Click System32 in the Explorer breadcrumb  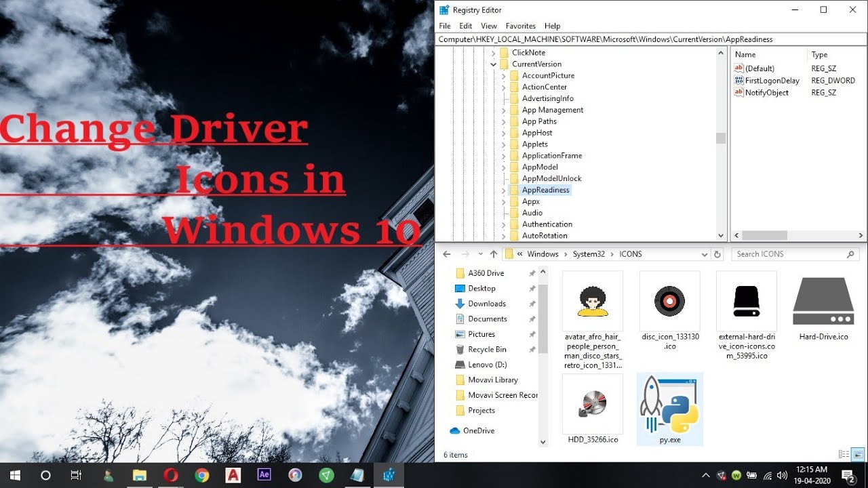pos(589,254)
